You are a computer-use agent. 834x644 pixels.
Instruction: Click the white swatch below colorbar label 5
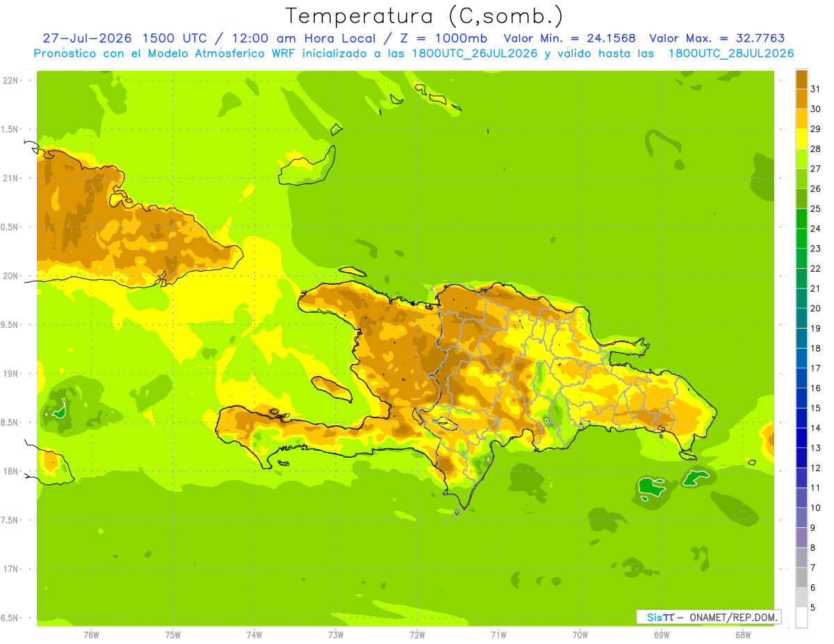point(801,617)
